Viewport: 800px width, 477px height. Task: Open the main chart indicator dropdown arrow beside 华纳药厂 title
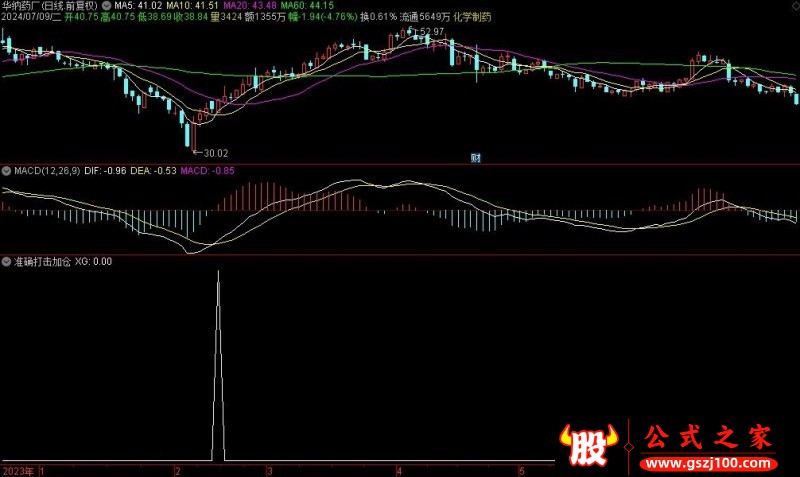106,6
